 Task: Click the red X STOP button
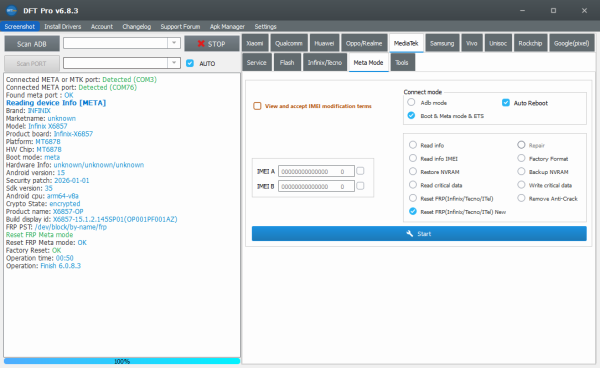point(212,44)
